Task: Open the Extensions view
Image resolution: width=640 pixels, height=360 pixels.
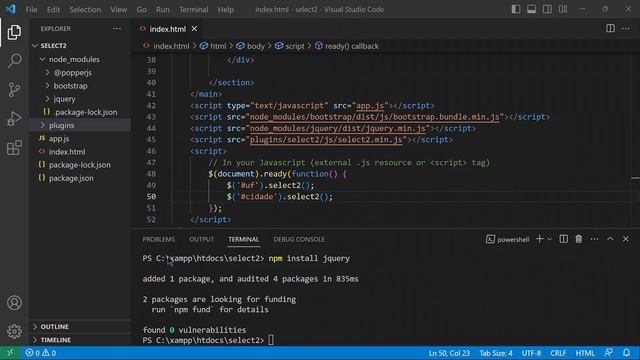Action: click(x=14, y=148)
